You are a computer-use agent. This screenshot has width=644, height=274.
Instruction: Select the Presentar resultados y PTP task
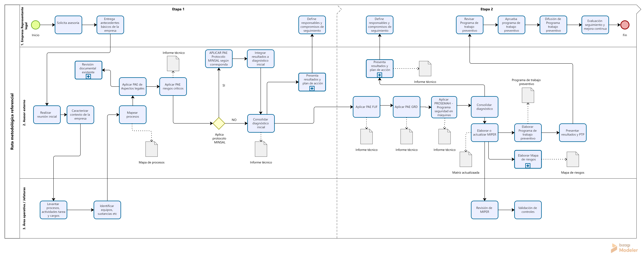573,133
